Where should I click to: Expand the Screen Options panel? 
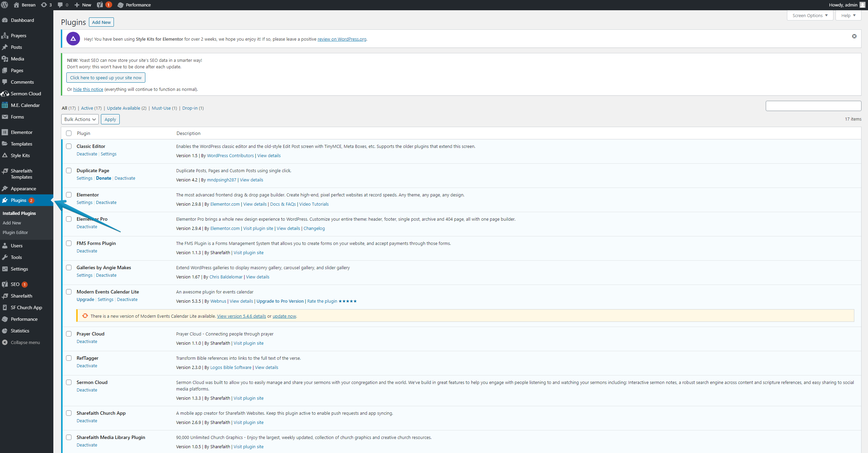810,15
